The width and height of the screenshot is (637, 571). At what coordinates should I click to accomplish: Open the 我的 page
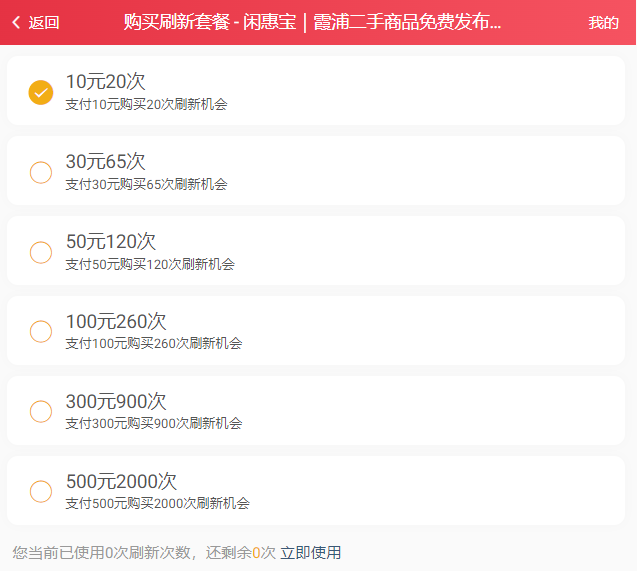point(603,22)
